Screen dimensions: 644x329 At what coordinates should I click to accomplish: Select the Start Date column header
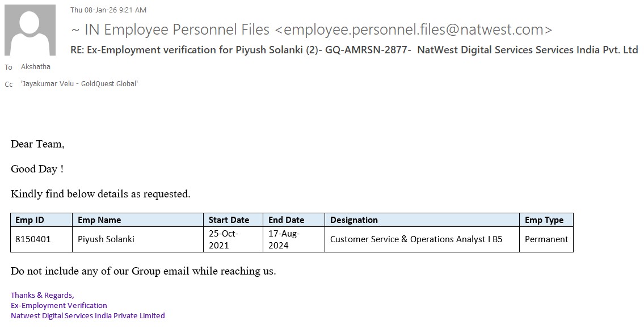[x=229, y=220]
